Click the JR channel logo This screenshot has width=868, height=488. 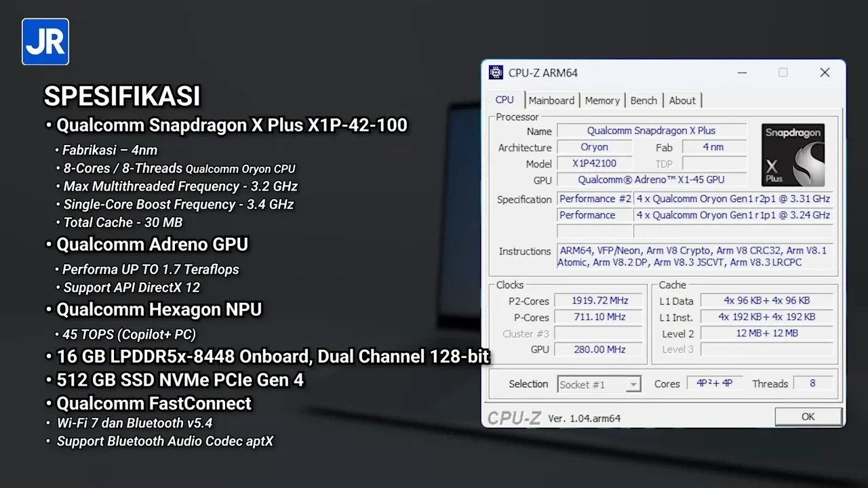pos(45,41)
